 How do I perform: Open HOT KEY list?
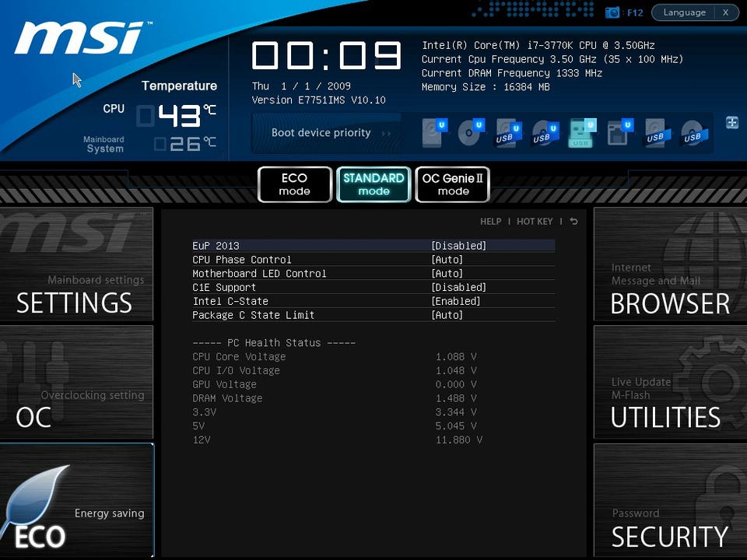point(535,222)
